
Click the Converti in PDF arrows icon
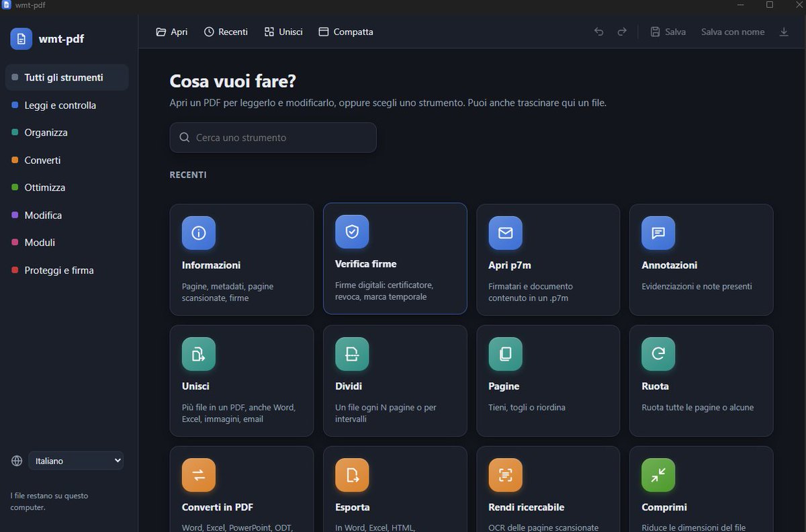(199, 475)
